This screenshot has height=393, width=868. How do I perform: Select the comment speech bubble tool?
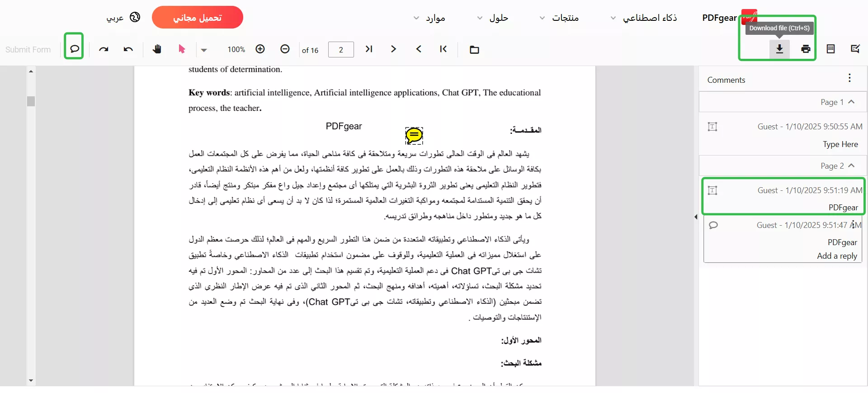[74, 49]
